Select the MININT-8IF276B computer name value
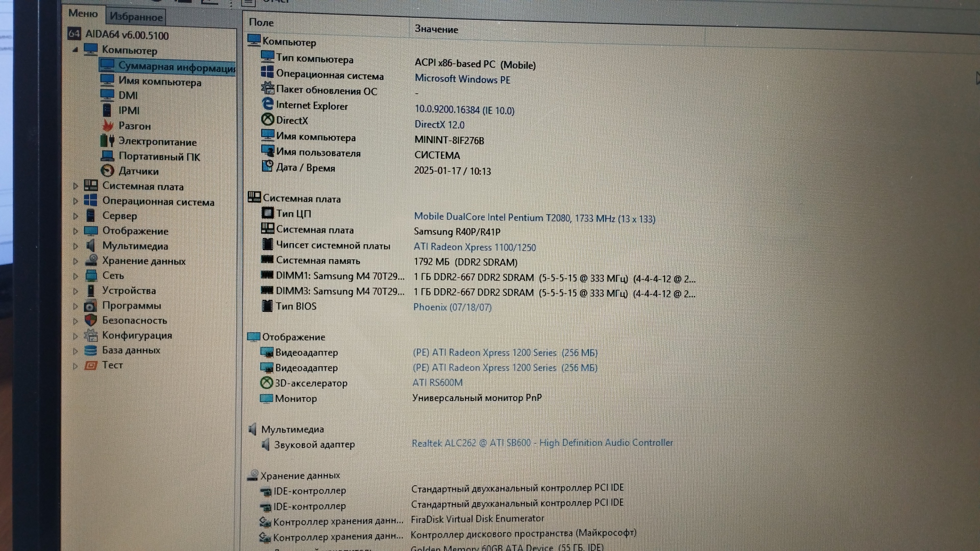This screenshot has height=551, width=980. tap(449, 140)
